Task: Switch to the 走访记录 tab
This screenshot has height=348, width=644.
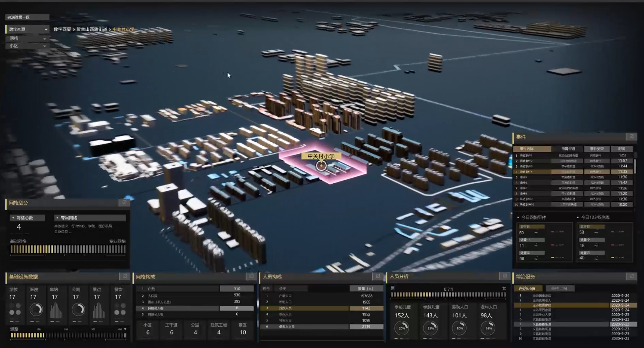Action: point(528,289)
